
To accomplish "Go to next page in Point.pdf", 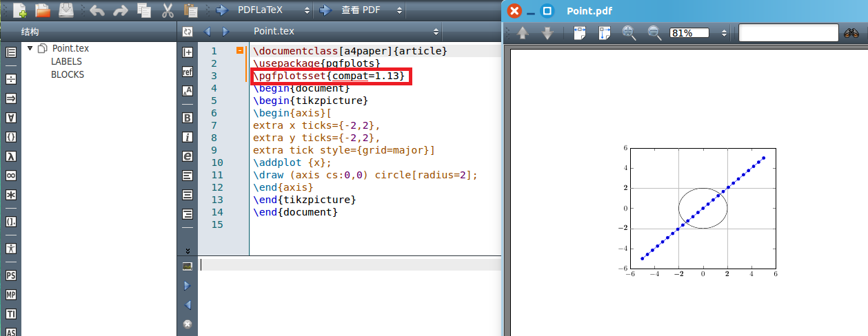I will click(x=547, y=32).
